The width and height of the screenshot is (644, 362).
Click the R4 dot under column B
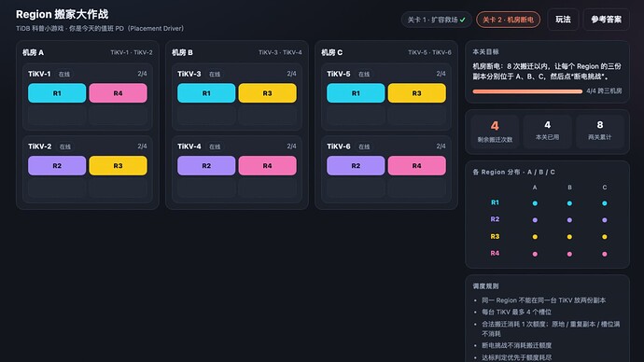(x=569, y=254)
